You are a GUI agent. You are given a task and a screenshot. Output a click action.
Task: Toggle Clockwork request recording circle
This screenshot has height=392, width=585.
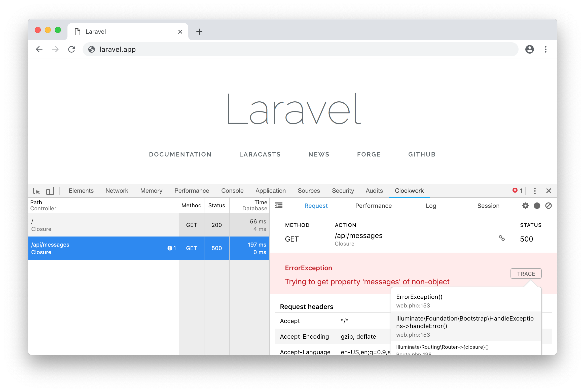(x=537, y=206)
